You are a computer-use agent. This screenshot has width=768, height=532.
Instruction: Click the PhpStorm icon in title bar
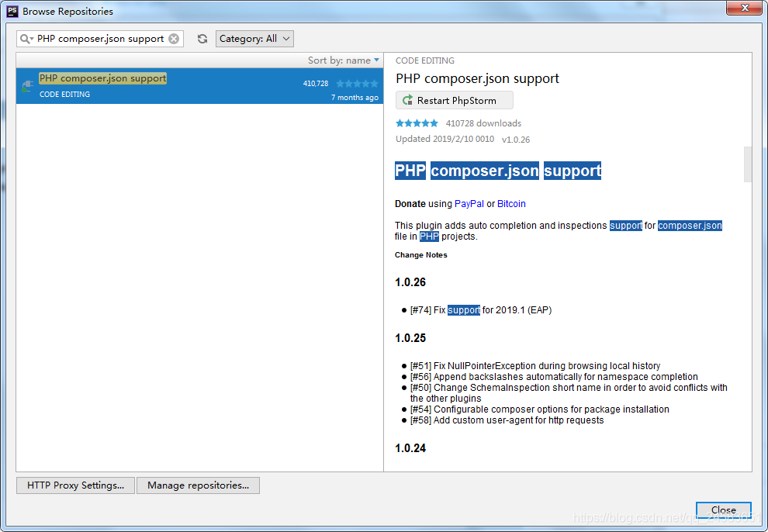tap(12, 11)
